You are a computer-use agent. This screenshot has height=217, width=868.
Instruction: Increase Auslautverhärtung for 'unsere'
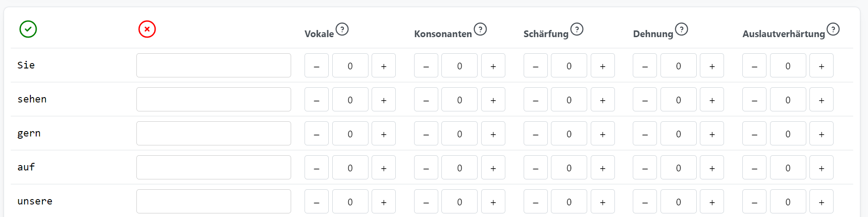[x=821, y=202]
